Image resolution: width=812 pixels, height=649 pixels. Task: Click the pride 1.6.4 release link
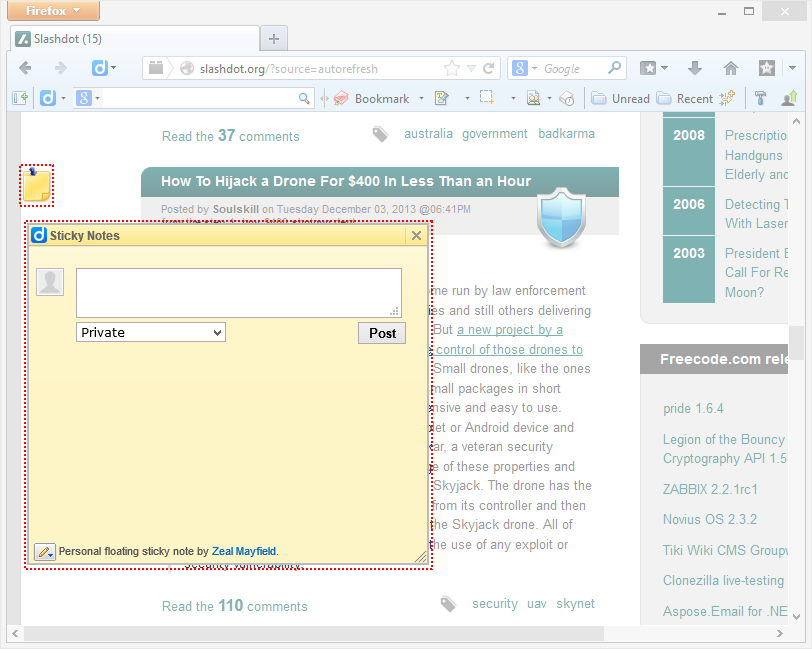click(693, 409)
